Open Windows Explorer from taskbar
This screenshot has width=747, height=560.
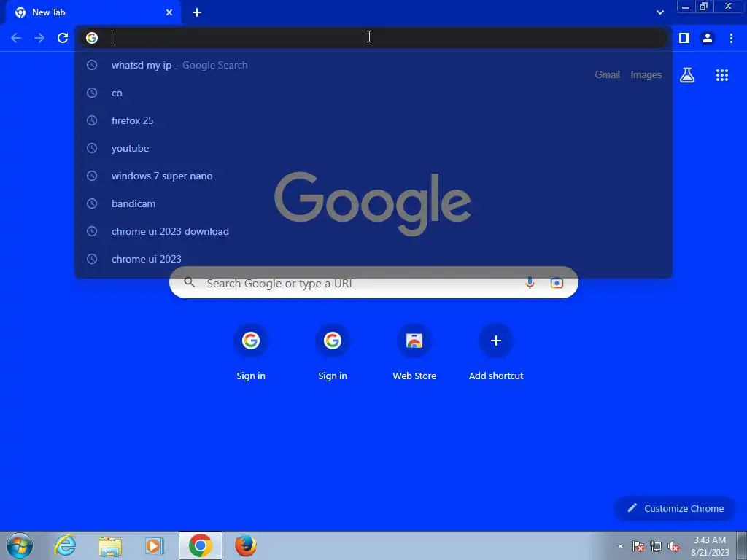click(110, 545)
